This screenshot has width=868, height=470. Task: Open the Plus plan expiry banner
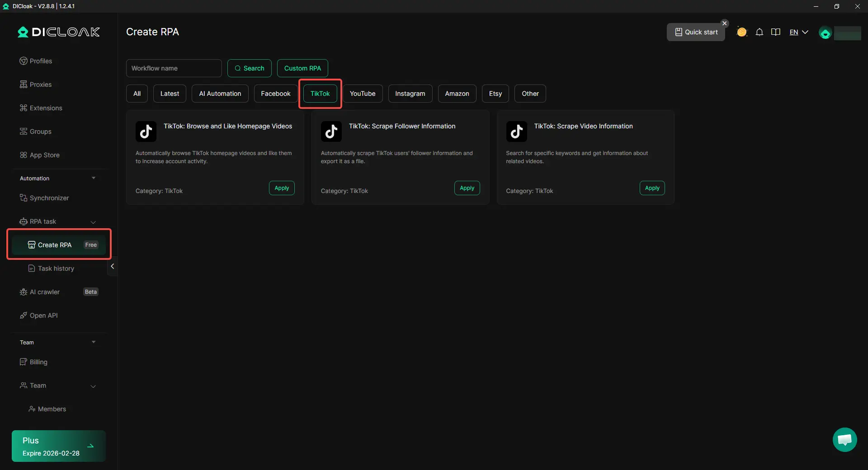(x=58, y=446)
